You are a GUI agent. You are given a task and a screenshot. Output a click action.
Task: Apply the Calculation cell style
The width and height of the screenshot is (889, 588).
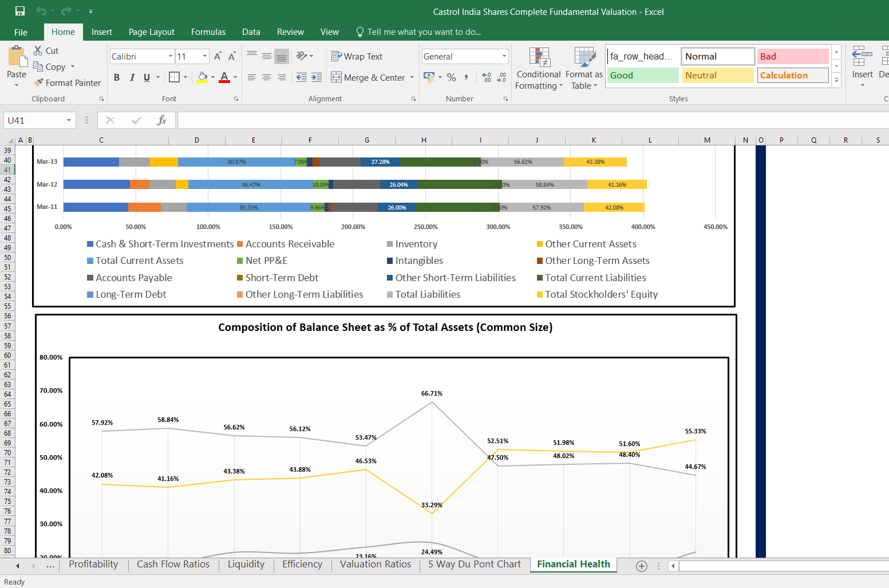(x=793, y=75)
